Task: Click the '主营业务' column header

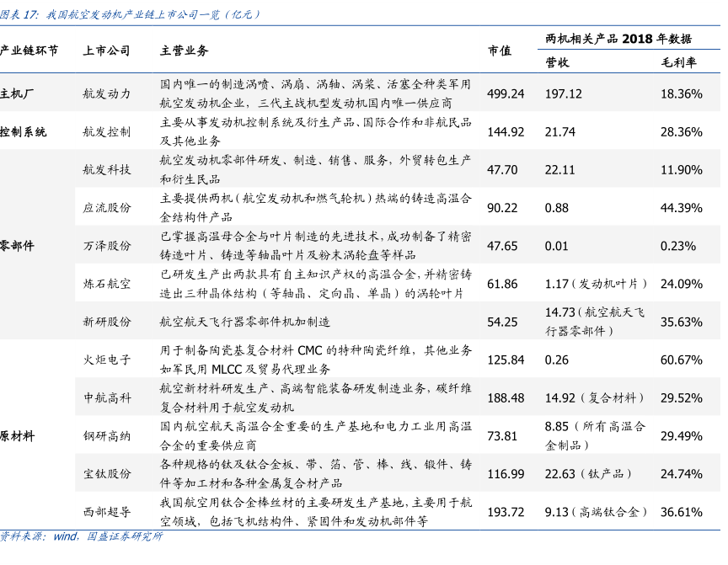Action: [185, 51]
